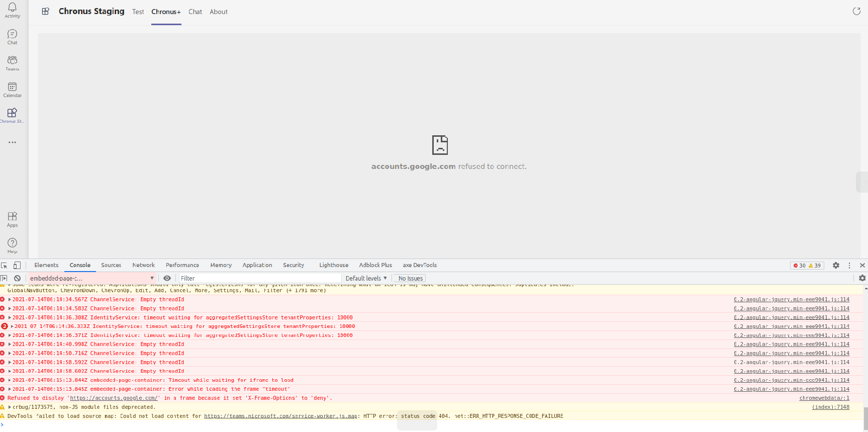This screenshot has height=432, width=868.
Task: Open the sidebar more apps ellipsis
Action: [13, 142]
